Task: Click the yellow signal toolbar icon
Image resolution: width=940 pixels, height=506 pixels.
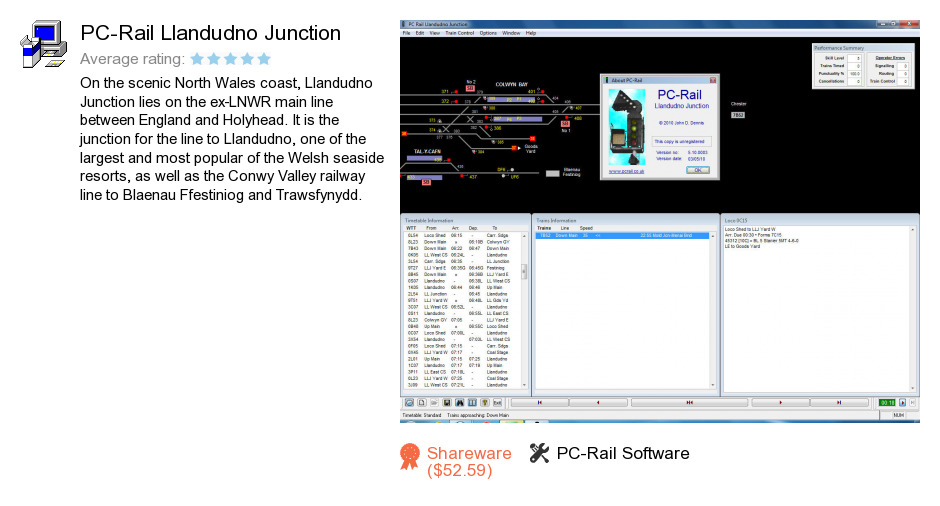Action: click(485, 403)
